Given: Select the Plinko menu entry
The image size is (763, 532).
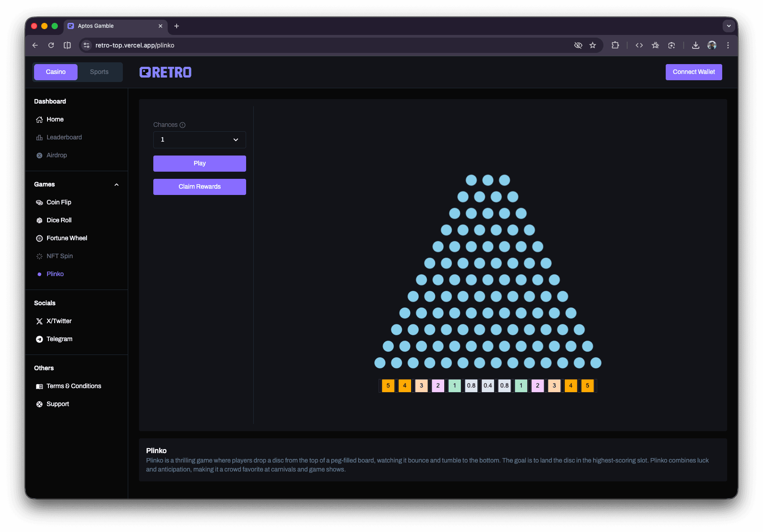Looking at the screenshot, I should [x=55, y=274].
